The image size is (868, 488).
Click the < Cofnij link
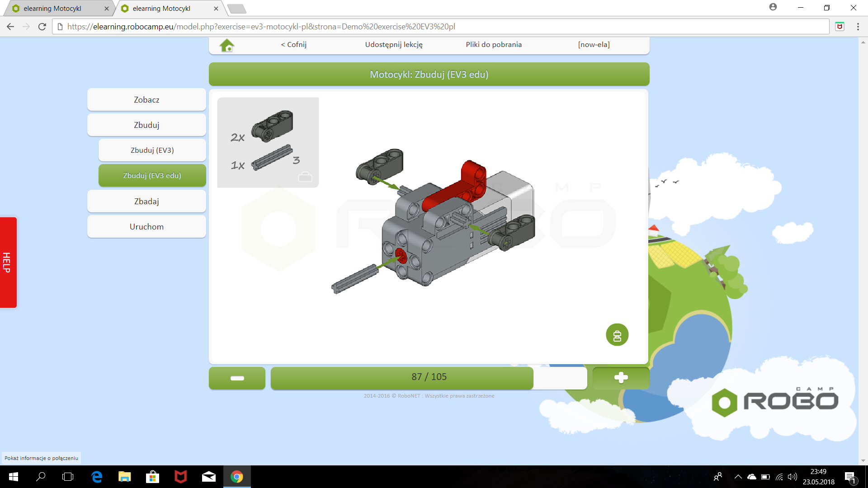pos(294,44)
